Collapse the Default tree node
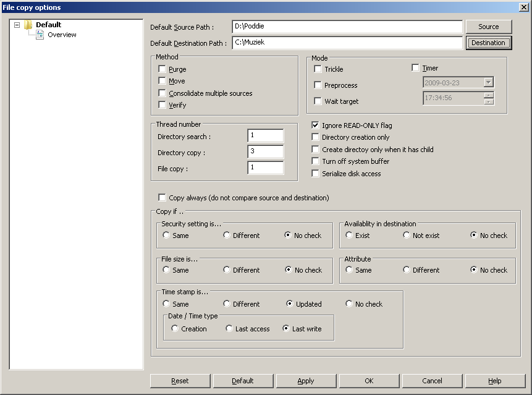The height and width of the screenshot is (395, 532). pos(17,25)
